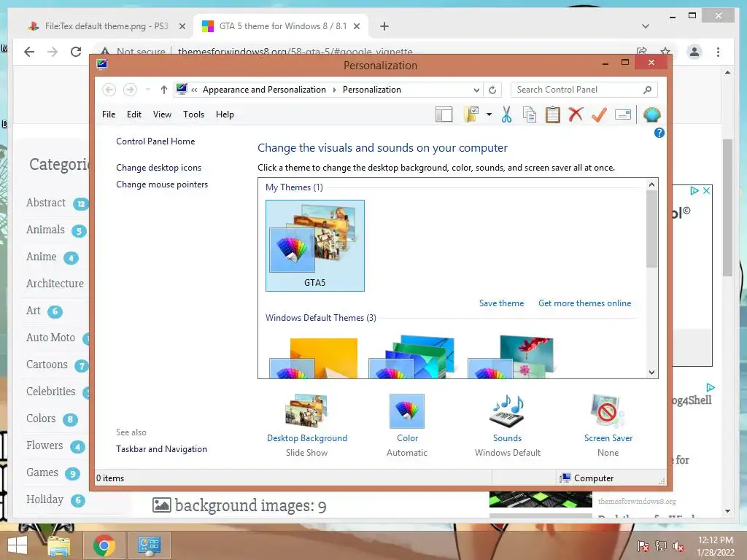Image resolution: width=747 pixels, height=560 pixels.
Task: Open the folder options dropdown arrow
Action: (489, 114)
